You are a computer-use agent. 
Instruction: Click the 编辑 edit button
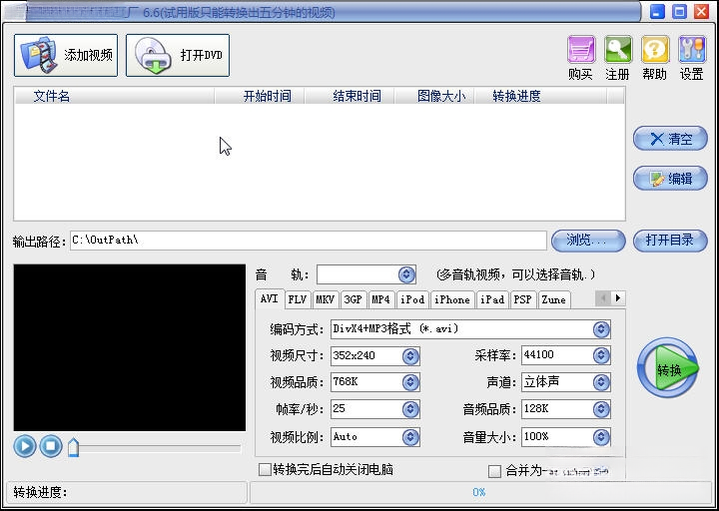670,178
